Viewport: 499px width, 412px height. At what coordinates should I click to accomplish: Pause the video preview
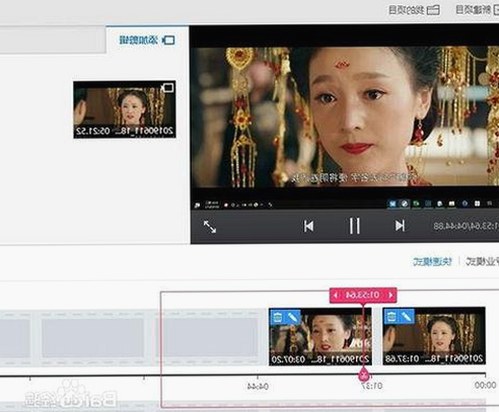click(354, 226)
